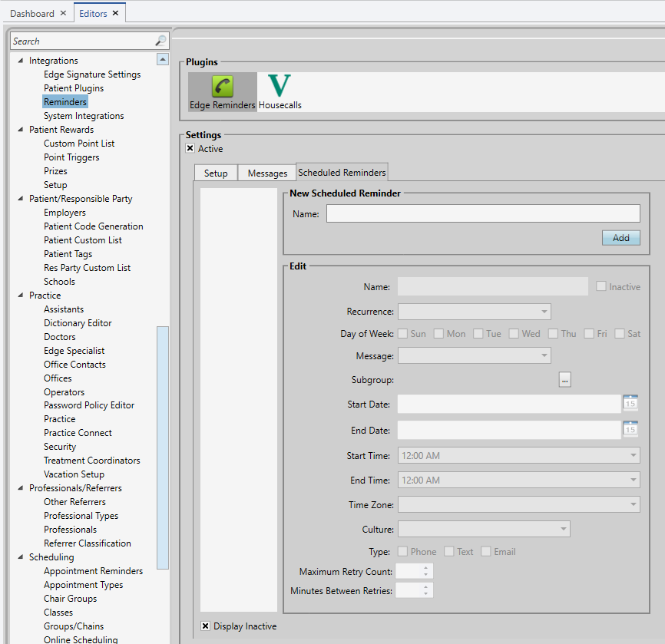Viewport: 665px width, 644px height.
Task: Close the Editors tab with its X
Action: [x=115, y=13]
